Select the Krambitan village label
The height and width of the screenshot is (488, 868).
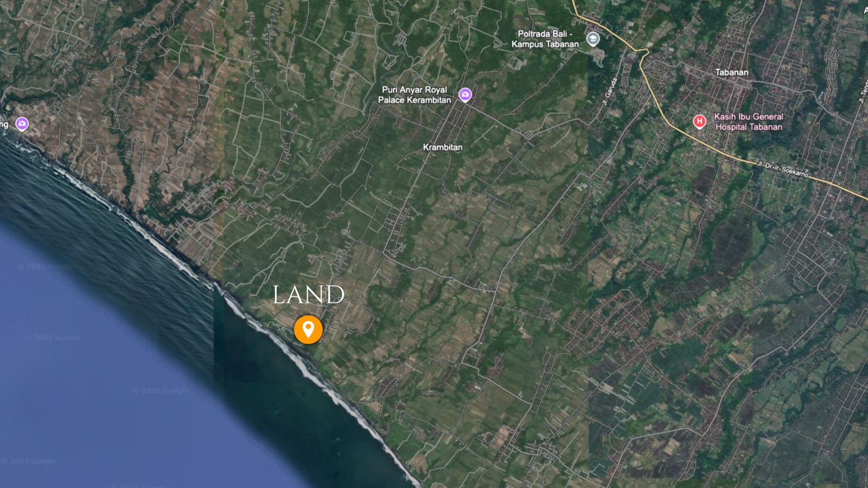443,147
